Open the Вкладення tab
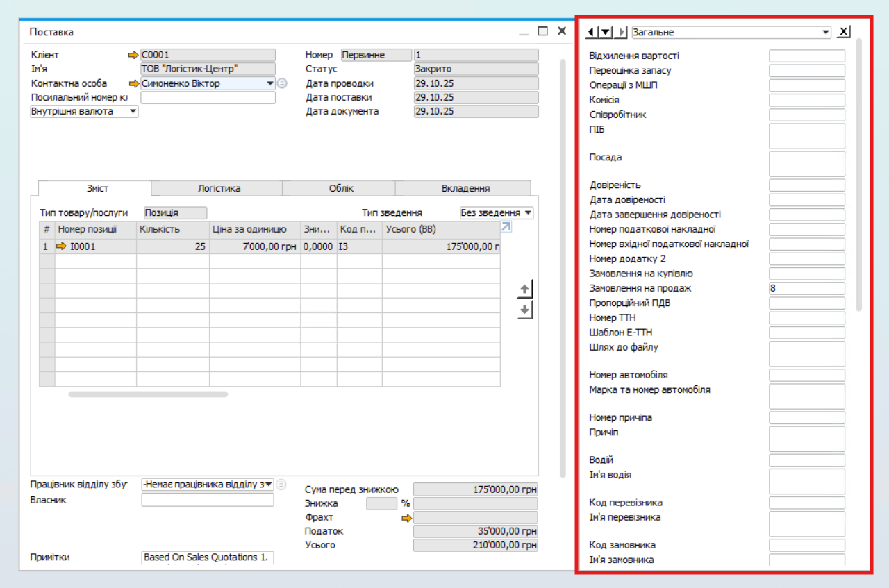 465,188
